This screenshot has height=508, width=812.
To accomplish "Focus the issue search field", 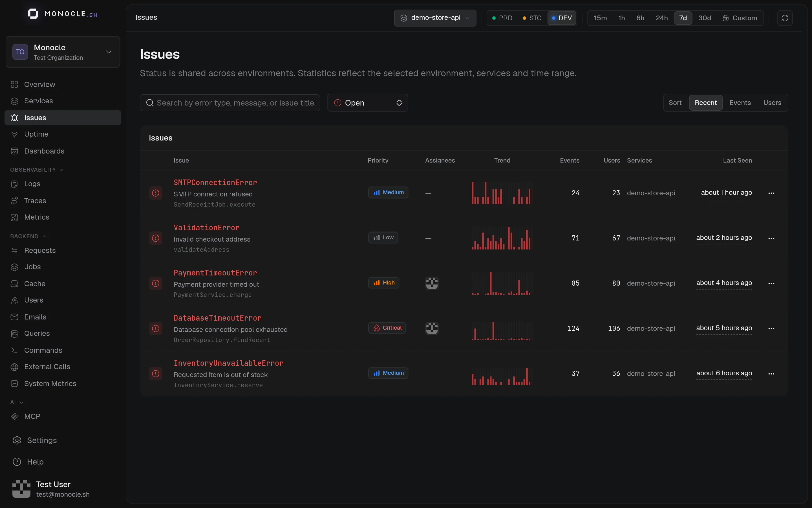I will [230, 103].
